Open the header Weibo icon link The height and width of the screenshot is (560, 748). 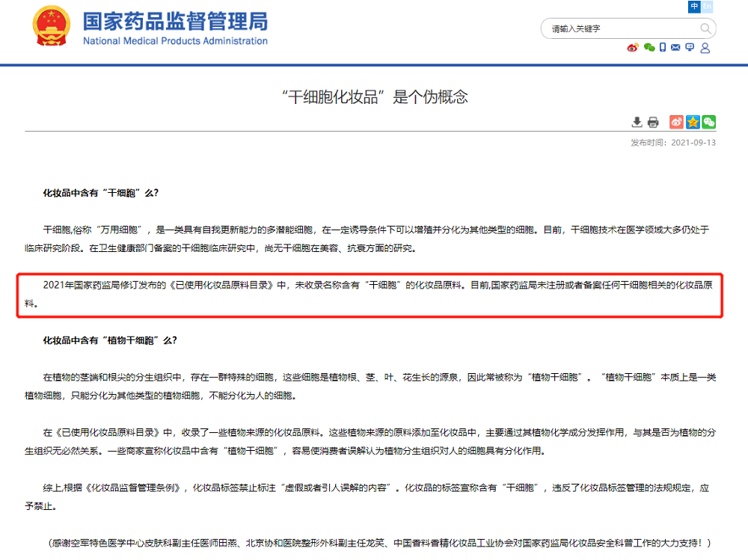[633, 48]
